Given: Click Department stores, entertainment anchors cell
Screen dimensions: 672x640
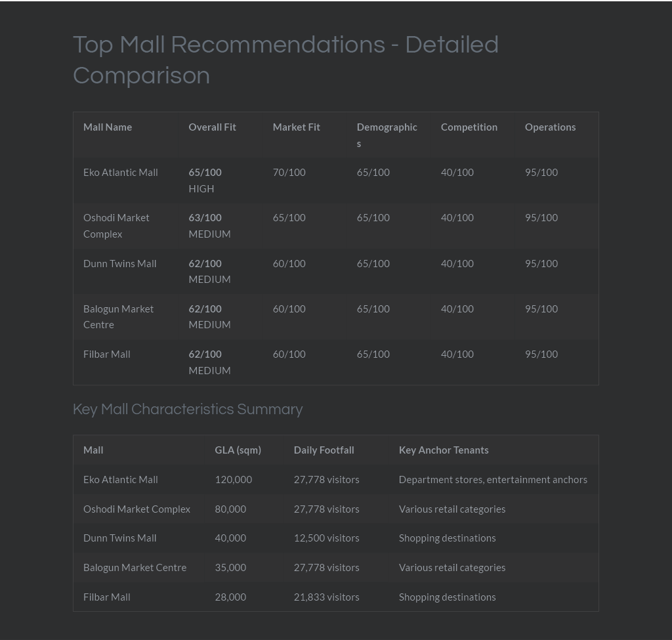Looking at the screenshot, I should [x=493, y=480].
